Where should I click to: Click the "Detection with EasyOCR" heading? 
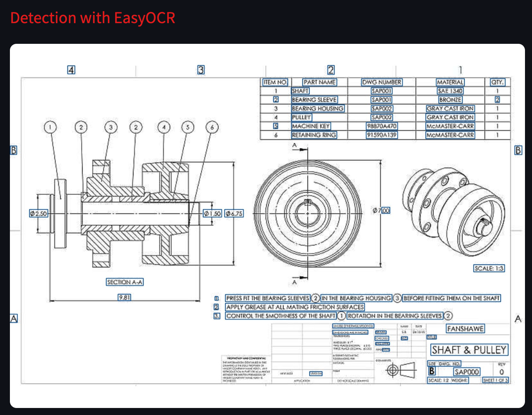93,18
